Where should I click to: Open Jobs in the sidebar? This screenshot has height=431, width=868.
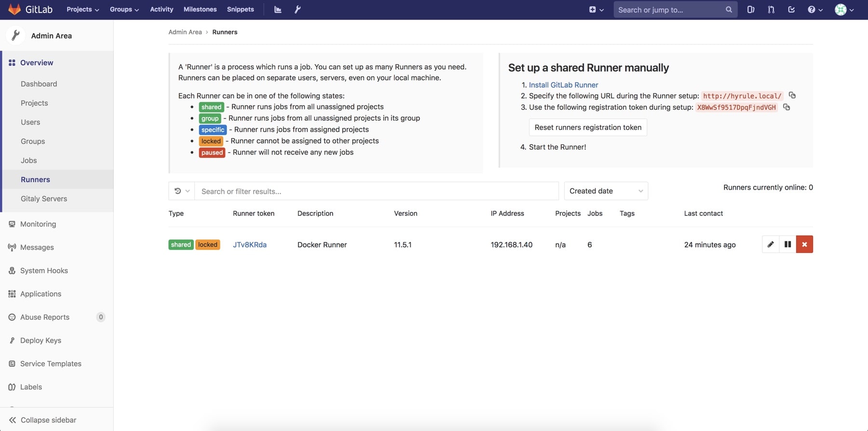[28, 160]
